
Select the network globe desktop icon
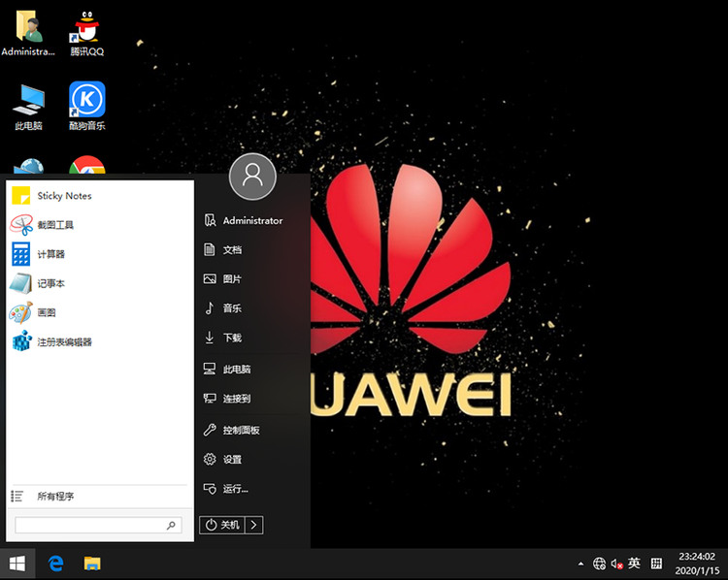29,166
